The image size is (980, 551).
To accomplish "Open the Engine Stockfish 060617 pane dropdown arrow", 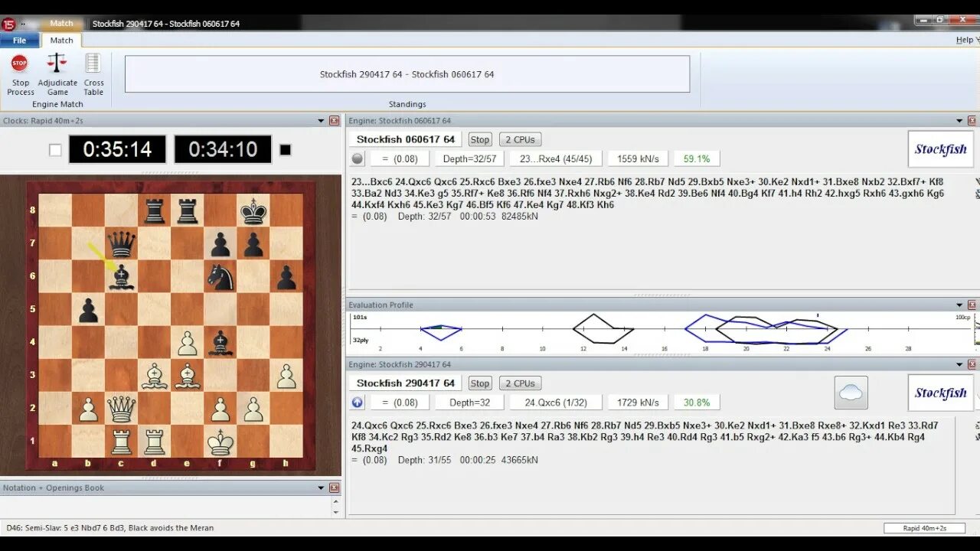I will [x=959, y=121].
